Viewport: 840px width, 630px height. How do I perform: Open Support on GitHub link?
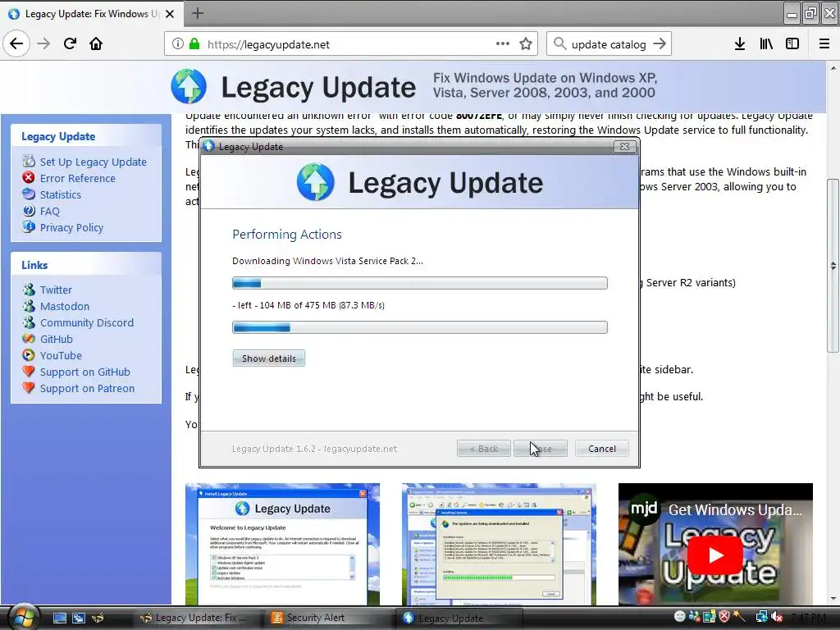[x=85, y=372]
